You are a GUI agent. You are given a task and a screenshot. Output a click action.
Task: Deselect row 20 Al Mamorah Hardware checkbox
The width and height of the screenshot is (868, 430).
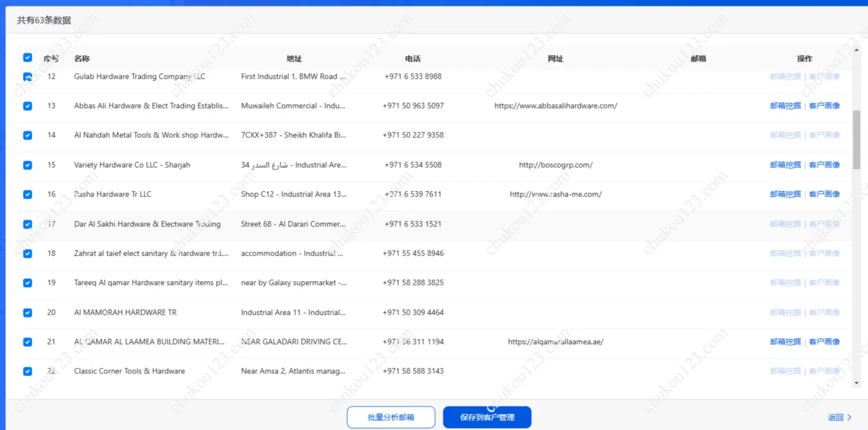tap(28, 313)
